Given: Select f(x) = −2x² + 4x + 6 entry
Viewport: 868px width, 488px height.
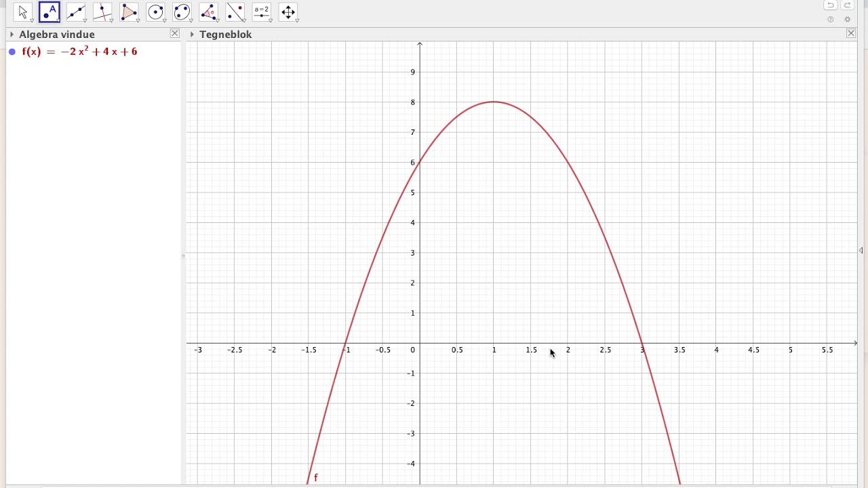Looking at the screenshot, I should [79, 52].
